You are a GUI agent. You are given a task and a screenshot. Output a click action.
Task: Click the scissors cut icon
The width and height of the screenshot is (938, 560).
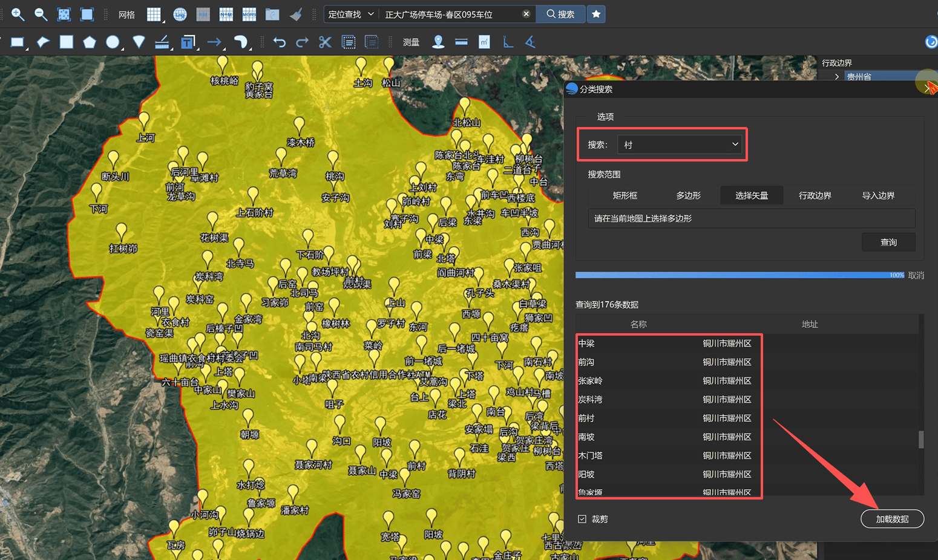(325, 42)
